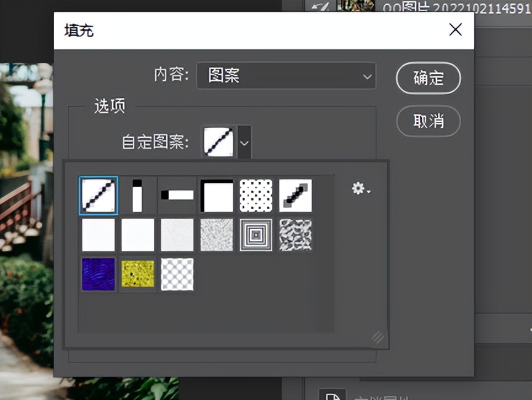Select the yellow texture pattern

click(137, 274)
